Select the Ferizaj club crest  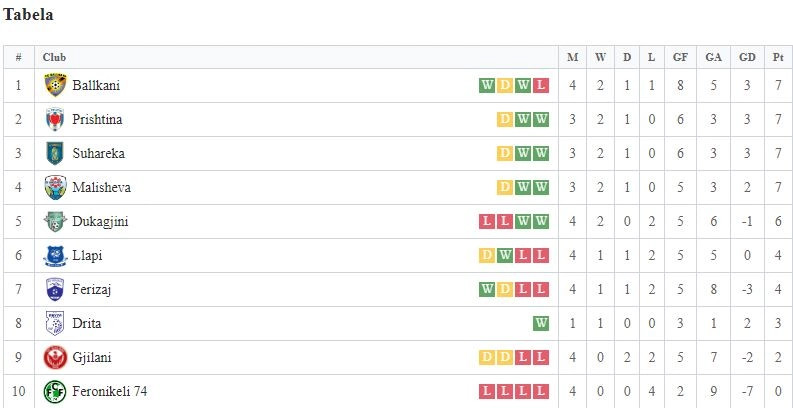(55, 290)
